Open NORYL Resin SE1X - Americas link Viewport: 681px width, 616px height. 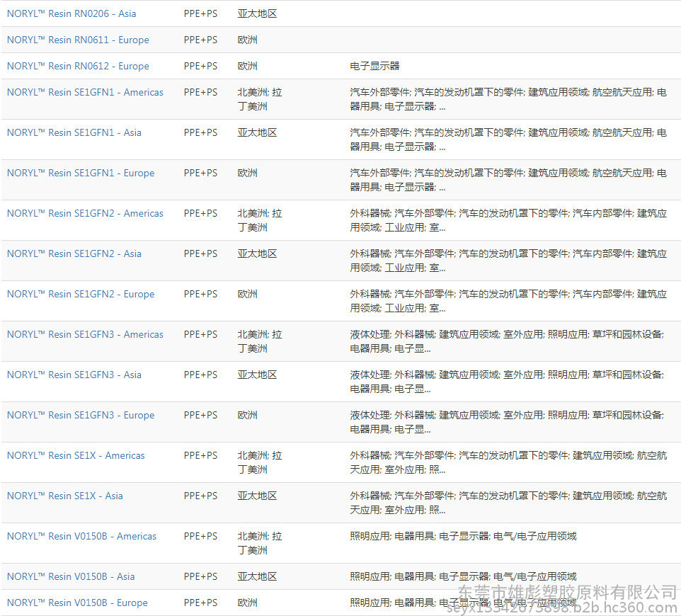[76, 456]
